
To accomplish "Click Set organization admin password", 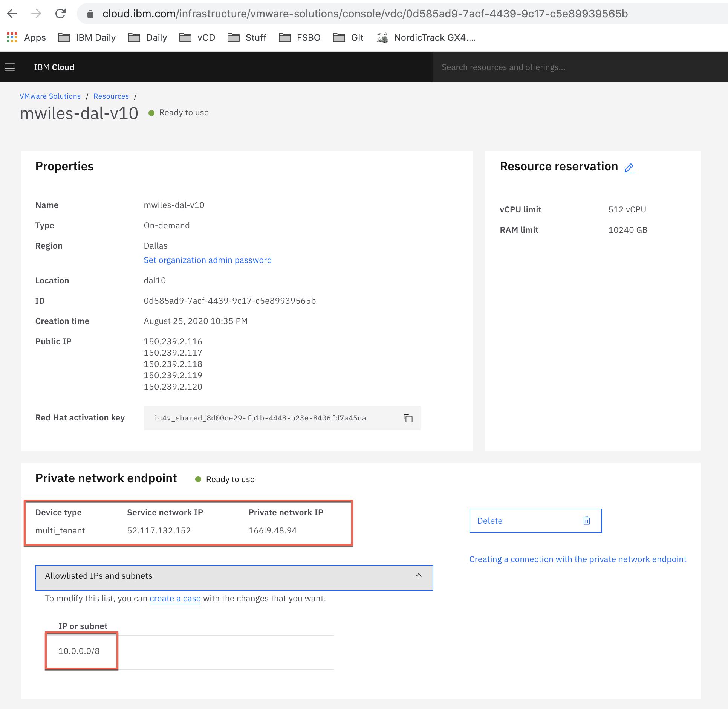I will (208, 260).
